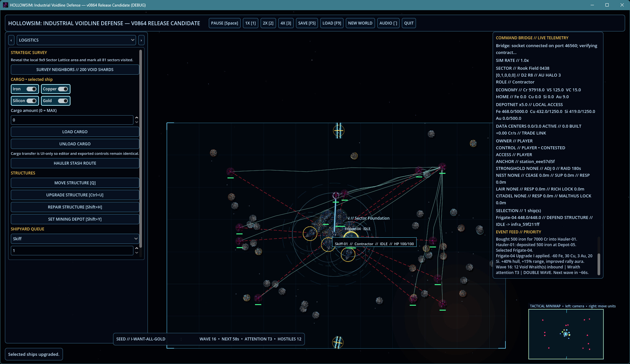The height and width of the screenshot is (364, 630).
Task: Select the yellow-circled ship under the Skiff-01 tooltip
Action: (348, 254)
